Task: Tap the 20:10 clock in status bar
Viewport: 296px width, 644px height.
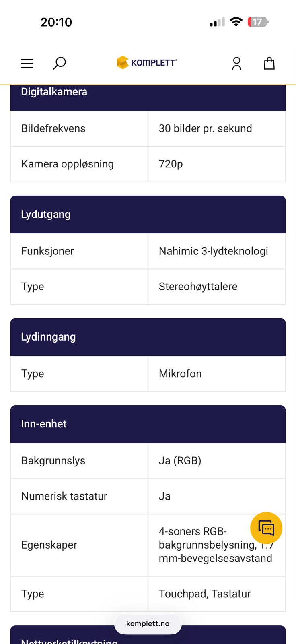Action: [56, 22]
